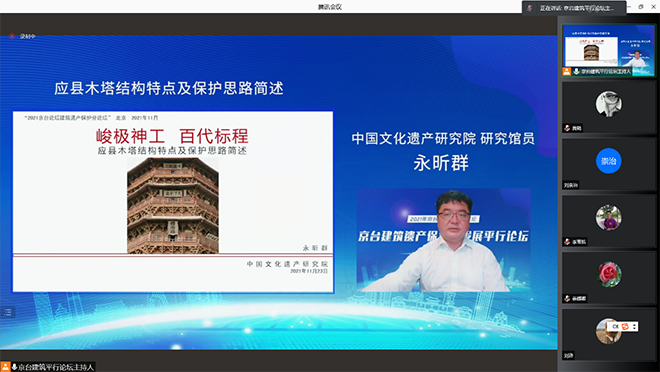Click the muted mic icon in speaking notification
The width and height of the screenshot is (660, 372).
530,8
